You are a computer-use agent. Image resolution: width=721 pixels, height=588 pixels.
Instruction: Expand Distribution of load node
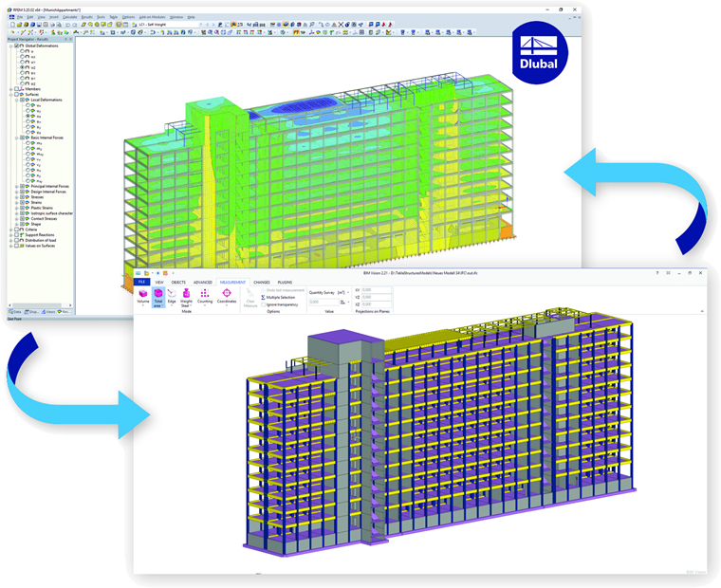(11, 241)
